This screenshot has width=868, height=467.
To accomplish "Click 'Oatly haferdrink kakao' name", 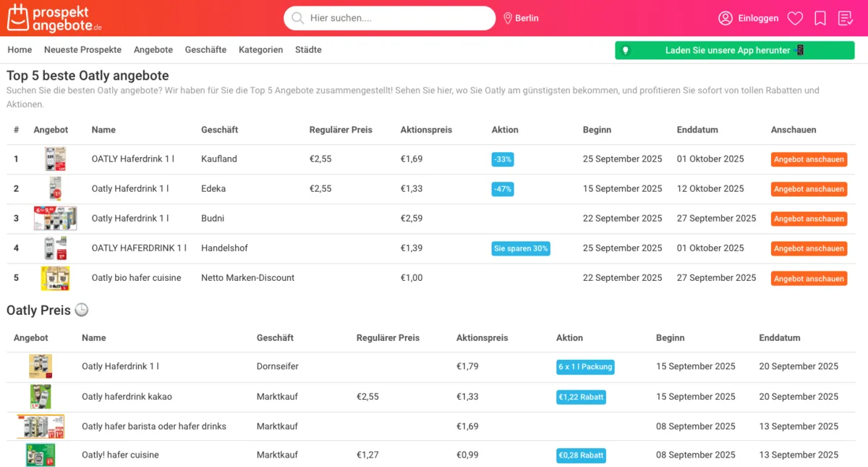I will 127,396.
